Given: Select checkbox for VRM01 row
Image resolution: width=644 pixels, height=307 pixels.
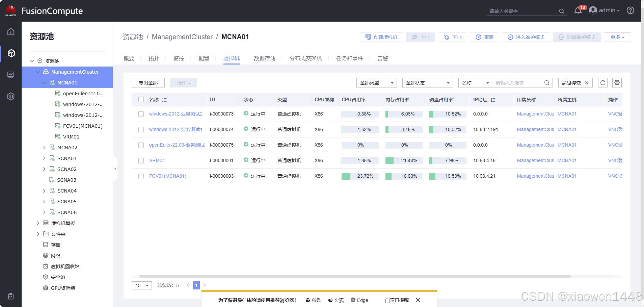Looking at the screenshot, I should point(141,161).
